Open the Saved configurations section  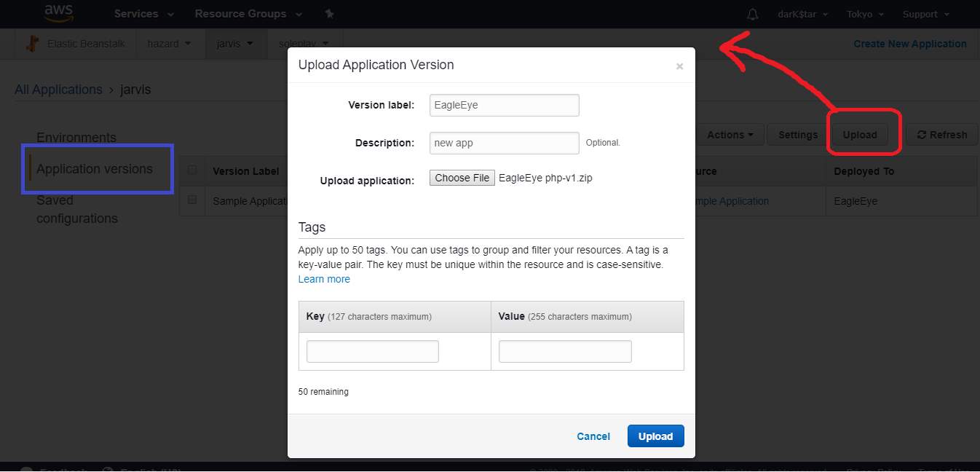[x=77, y=209]
